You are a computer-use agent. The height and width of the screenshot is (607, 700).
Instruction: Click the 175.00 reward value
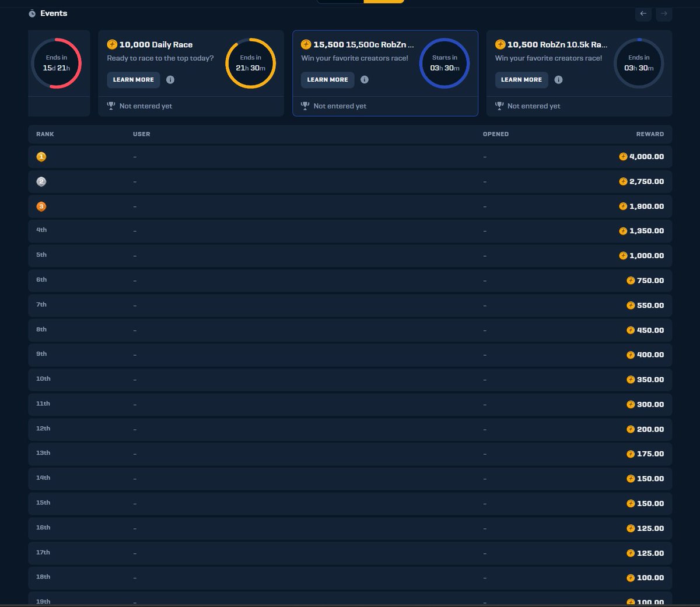[x=650, y=454]
